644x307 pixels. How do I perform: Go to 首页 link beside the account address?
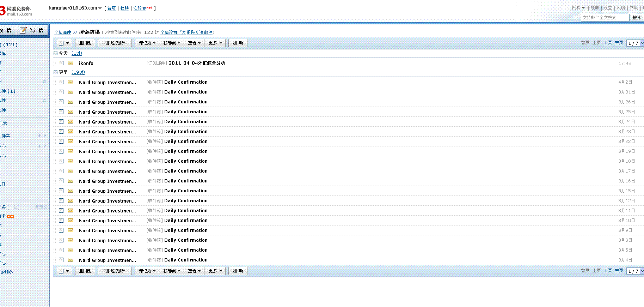tap(112, 8)
